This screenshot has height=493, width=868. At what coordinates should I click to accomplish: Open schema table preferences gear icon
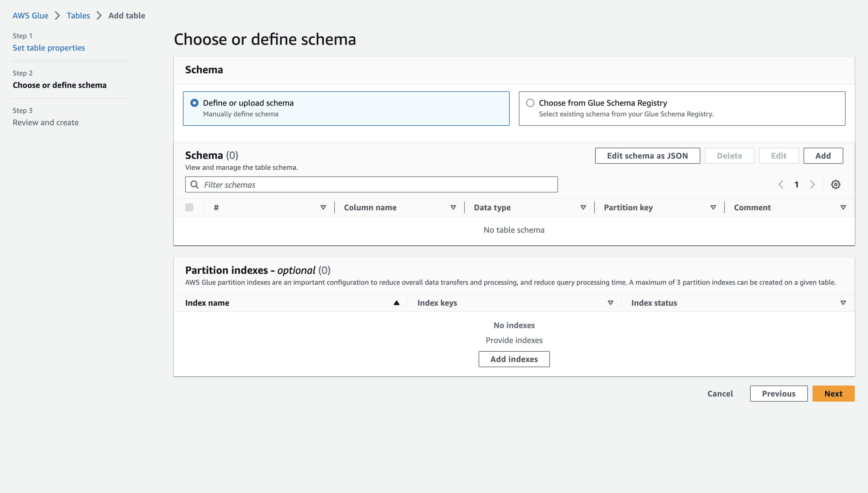pyautogui.click(x=836, y=184)
